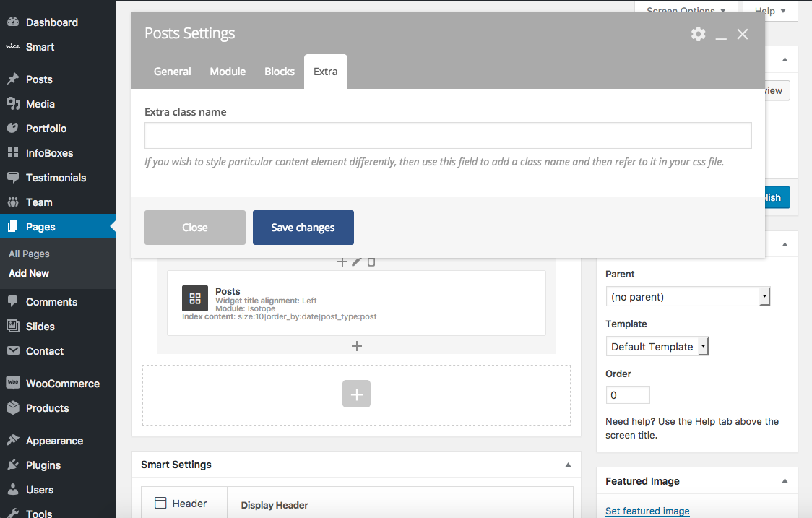Click the pencil edit icon above the Posts element

coord(356,262)
